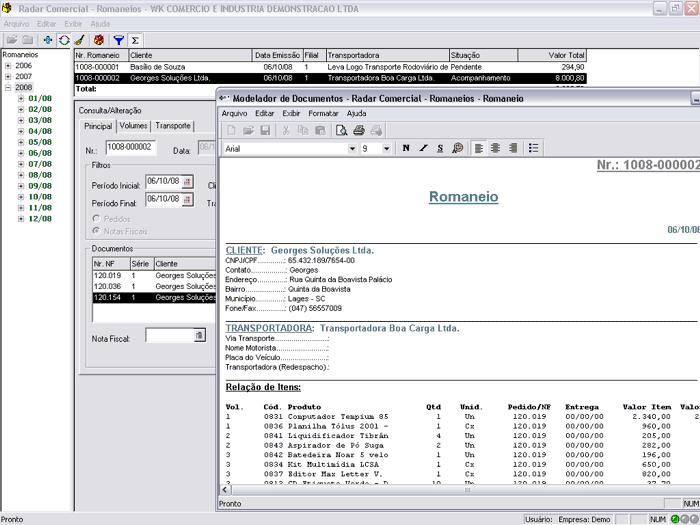
Task: Toggle underline formatting with the S button
Action: [x=440, y=148]
